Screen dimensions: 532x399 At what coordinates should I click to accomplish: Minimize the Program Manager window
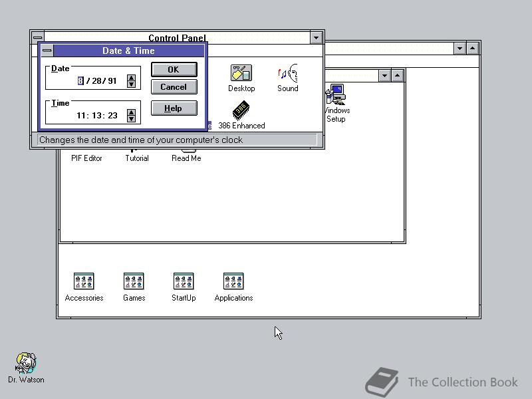[460, 49]
